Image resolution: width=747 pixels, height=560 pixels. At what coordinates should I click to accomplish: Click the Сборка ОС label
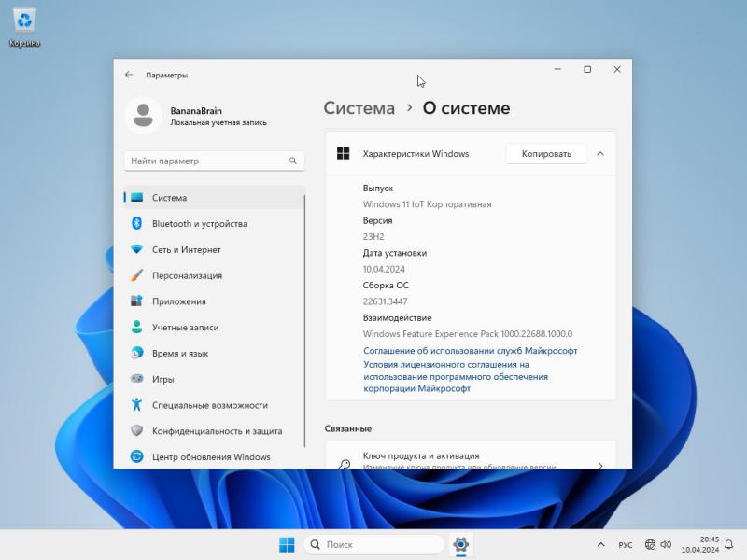point(386,286)
